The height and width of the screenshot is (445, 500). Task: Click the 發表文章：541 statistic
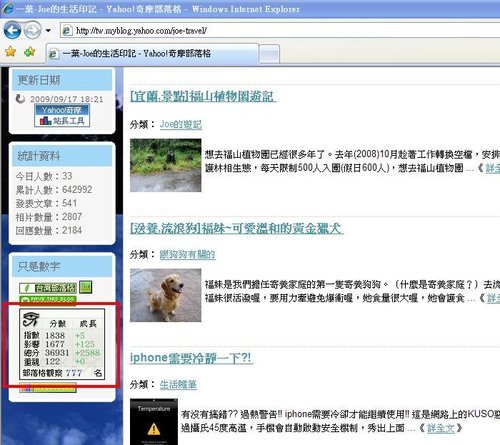coord(46,203)
